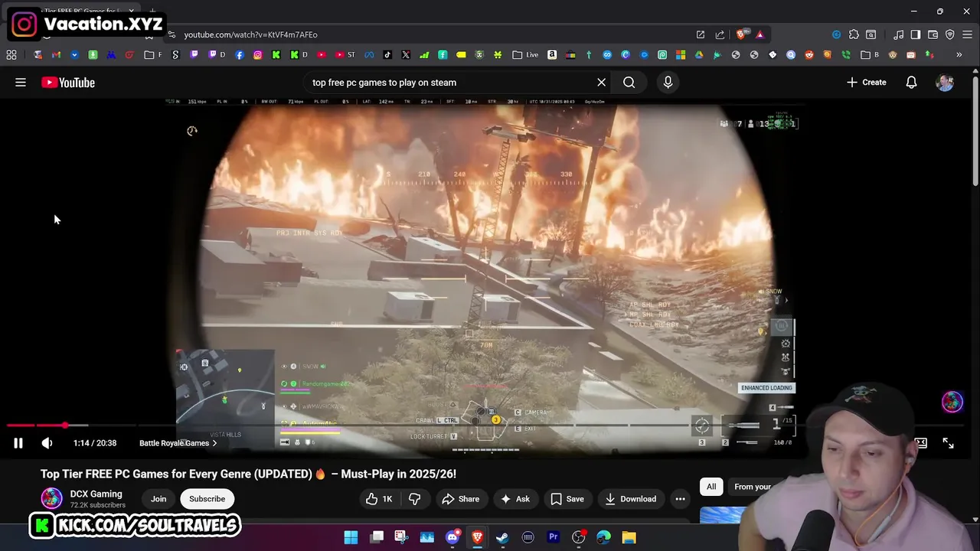Open OBS Studio from the taskbar
The width and height of the screenshot is (980, 551).
[578, 537]
